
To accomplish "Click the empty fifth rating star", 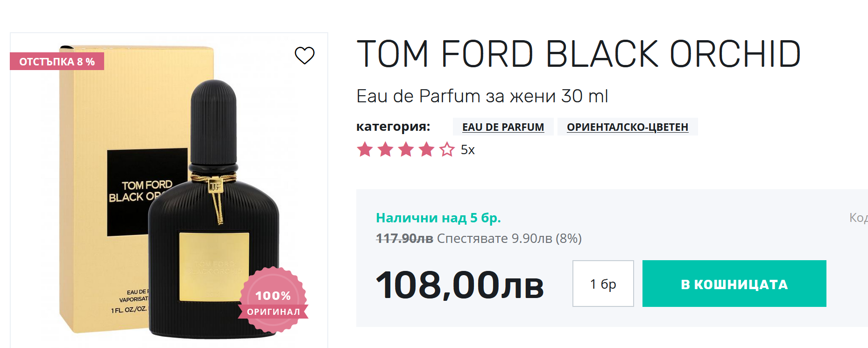I will (447, 150).
